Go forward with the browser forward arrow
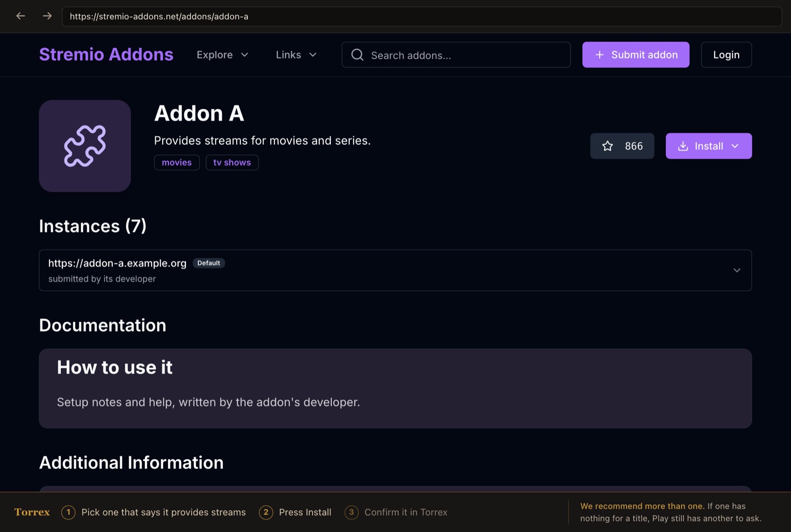791x532 pixels. click(x=47, y=16)
